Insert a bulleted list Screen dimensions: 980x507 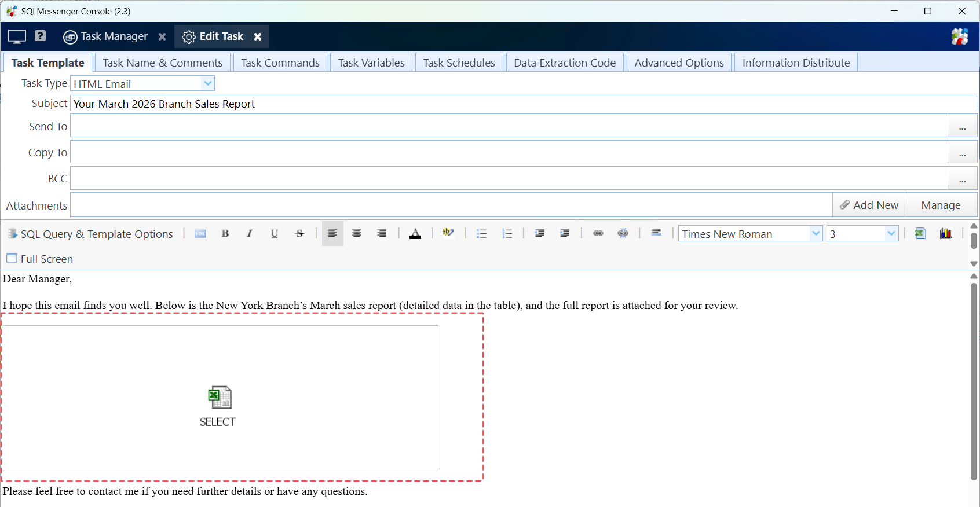coord(481,233)
